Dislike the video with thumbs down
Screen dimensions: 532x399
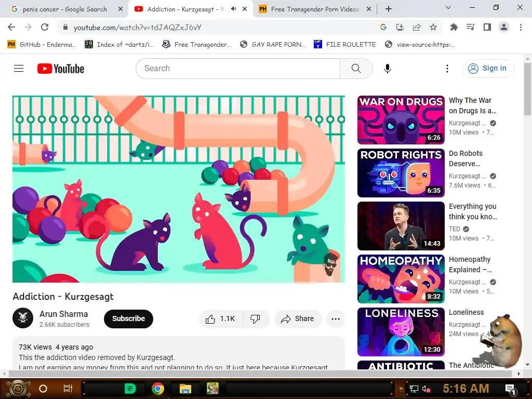pos(255,318)
